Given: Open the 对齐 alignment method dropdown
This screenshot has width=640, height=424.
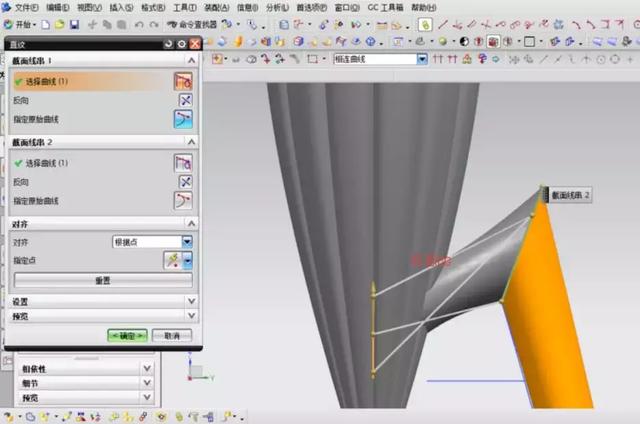Looking at the screenshot, I should click(x=187, y=242).
